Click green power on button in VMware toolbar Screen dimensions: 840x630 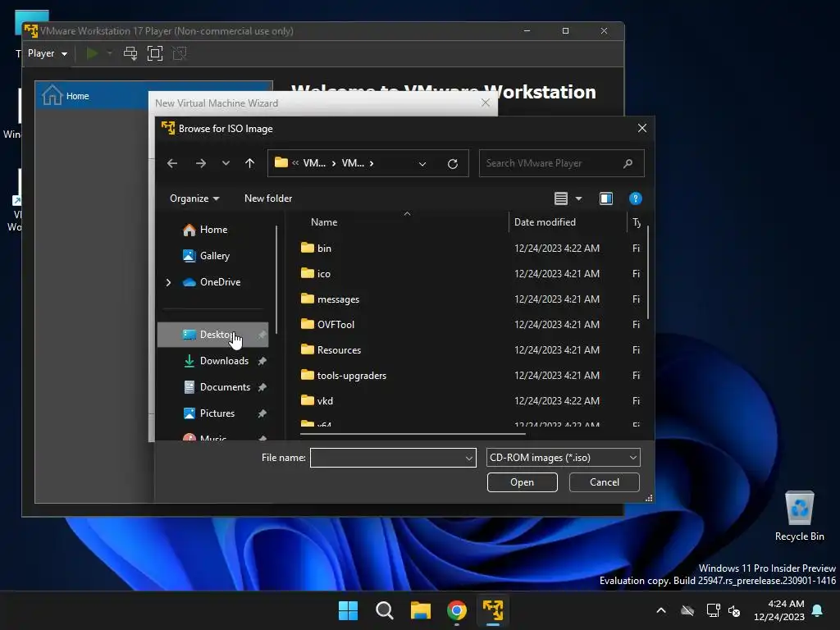click(92, 53)
